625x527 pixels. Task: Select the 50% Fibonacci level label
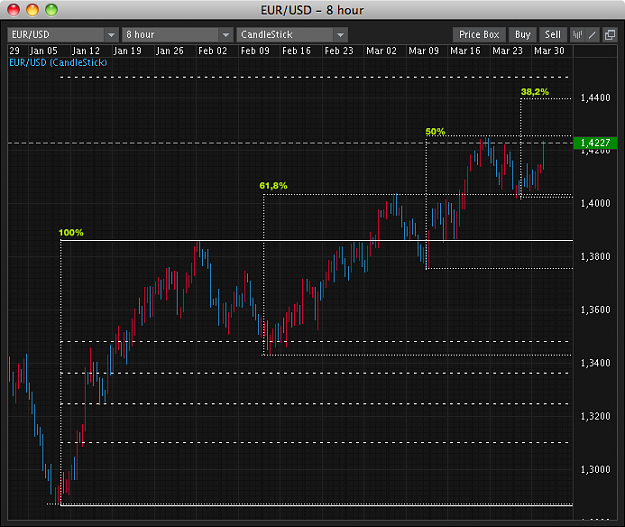point(435,131)
